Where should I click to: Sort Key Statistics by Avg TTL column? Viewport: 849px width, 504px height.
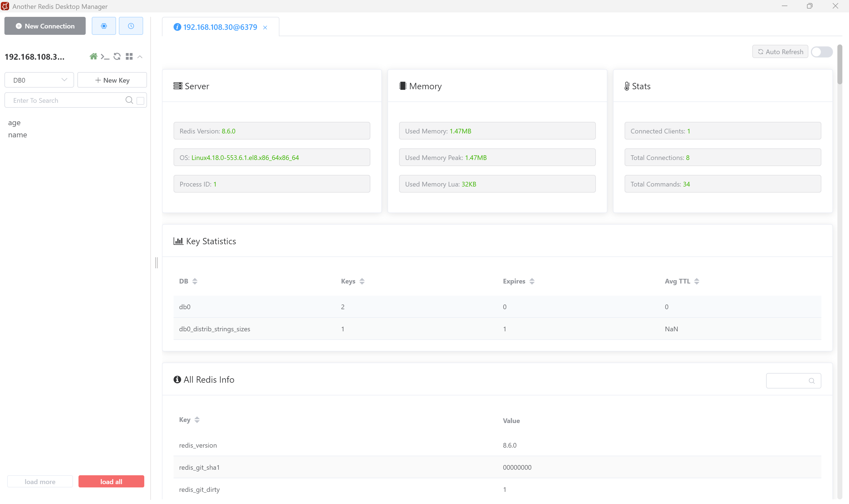696,281
